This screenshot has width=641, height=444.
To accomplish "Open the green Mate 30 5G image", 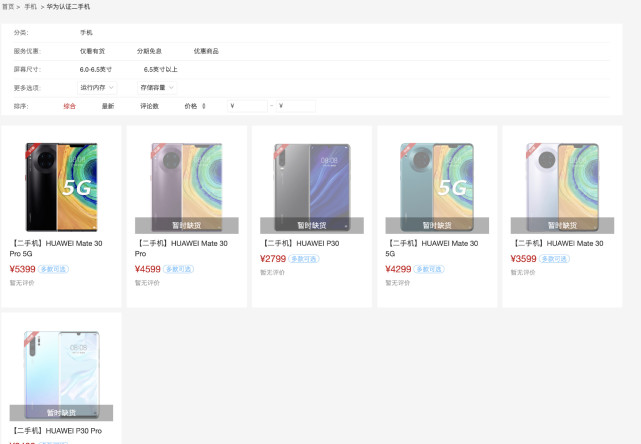I will (437, 187).
